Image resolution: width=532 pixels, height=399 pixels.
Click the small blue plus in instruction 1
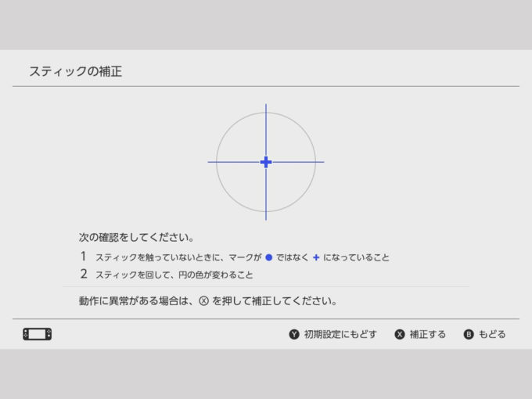point(316,257)
